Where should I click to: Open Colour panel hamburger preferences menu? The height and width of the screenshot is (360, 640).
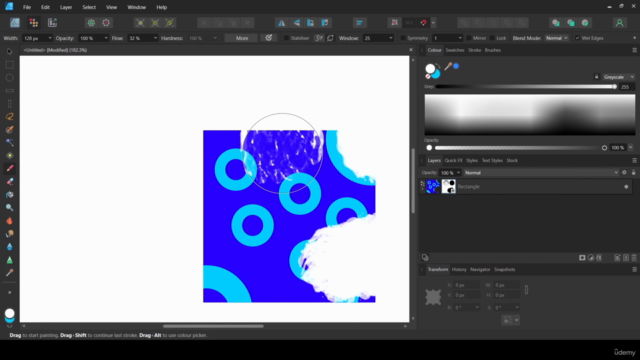click(x=634, y=50)
